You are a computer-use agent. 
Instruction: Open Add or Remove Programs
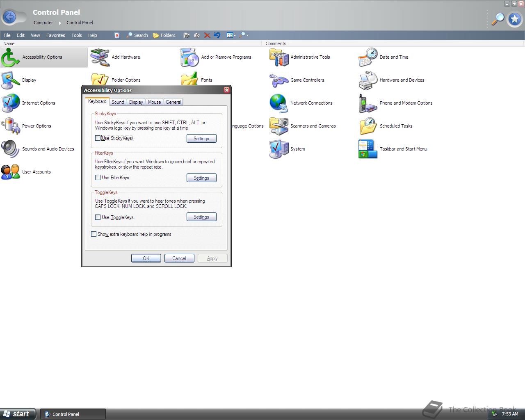coord(216,57)
